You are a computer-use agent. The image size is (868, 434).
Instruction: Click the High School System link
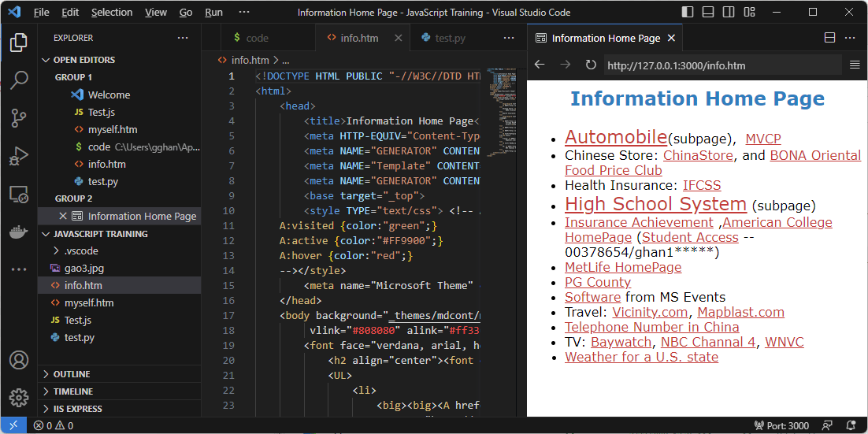(x=655, y=204)
